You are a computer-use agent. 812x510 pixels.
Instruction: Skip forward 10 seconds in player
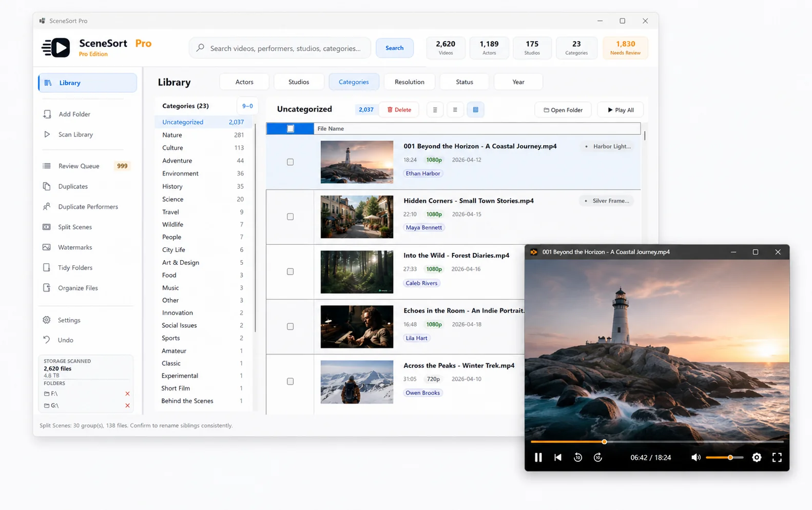tap(598, 457)
